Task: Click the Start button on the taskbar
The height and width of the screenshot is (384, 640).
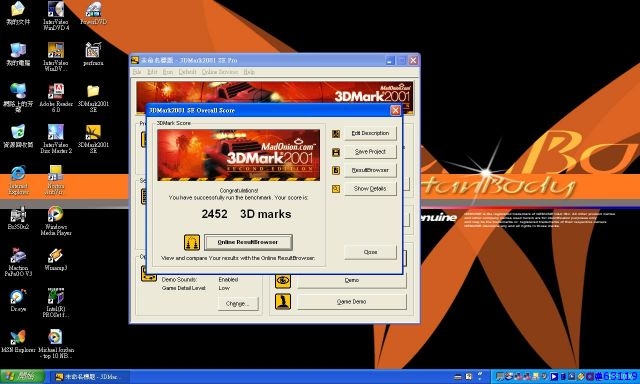Action: (22, 376)
